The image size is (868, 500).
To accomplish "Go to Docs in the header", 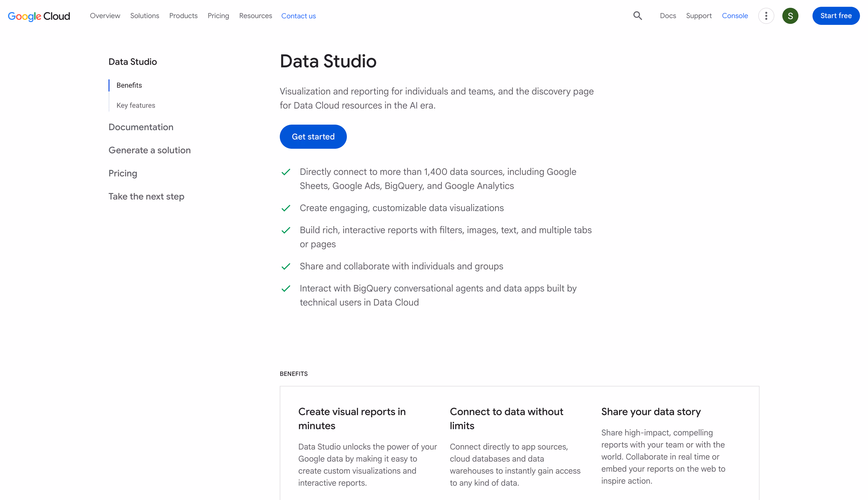I will pyautogui.click(x=668, y=16).
